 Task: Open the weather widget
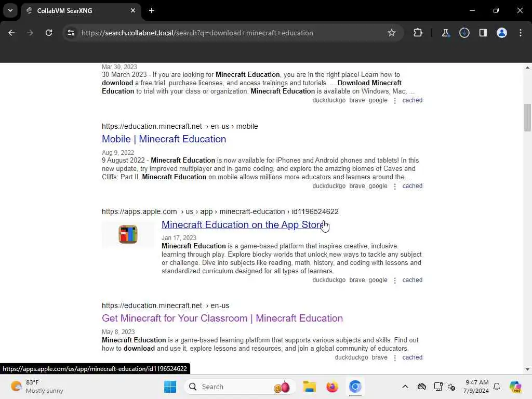37,387
